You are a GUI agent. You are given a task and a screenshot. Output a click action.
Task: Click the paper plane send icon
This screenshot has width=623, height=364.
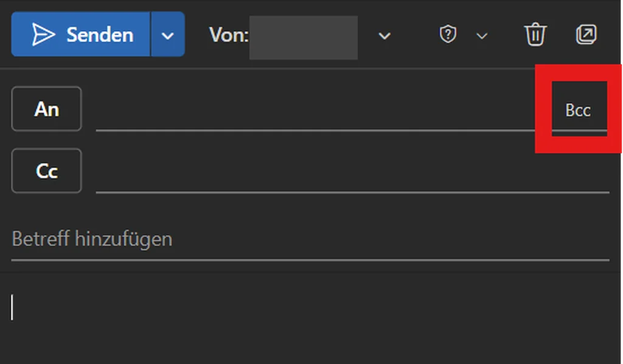point(43,35)
